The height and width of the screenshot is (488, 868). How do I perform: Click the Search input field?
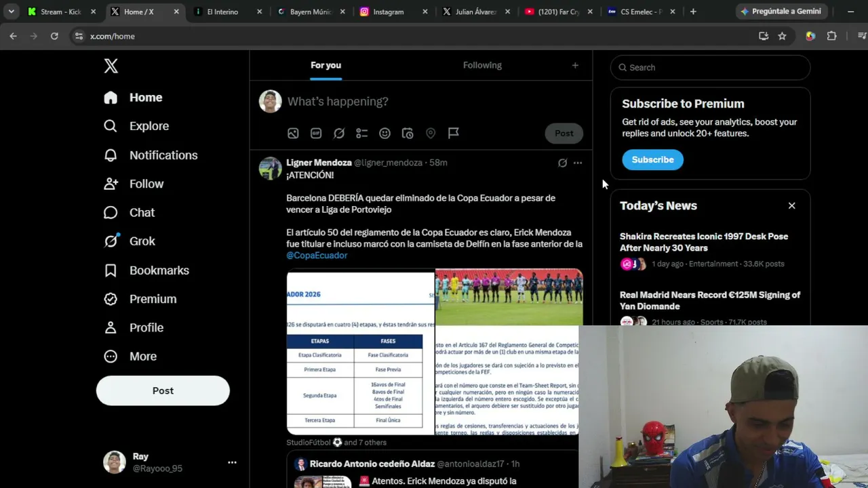pos(710,67)
